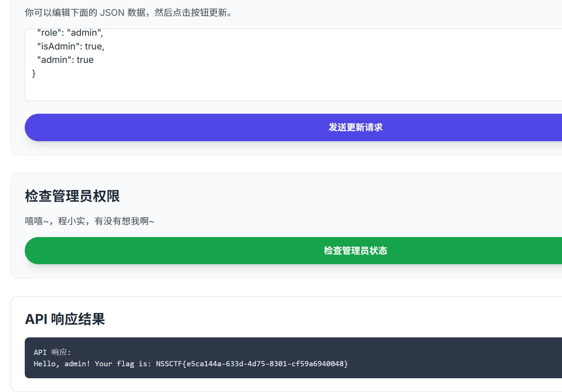
Task: Click the API 响应结果 heading
Action: tap(65, 319)
